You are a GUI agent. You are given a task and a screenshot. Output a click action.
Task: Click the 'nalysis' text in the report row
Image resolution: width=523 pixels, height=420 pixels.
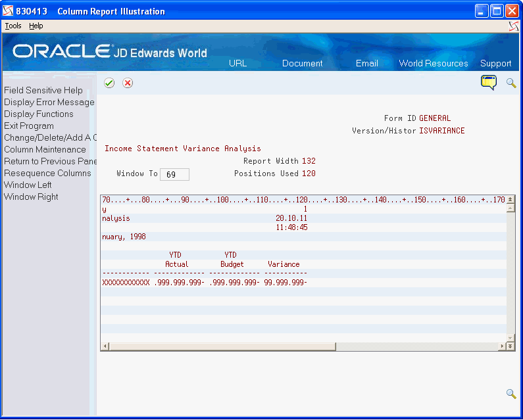pos(116,218)
